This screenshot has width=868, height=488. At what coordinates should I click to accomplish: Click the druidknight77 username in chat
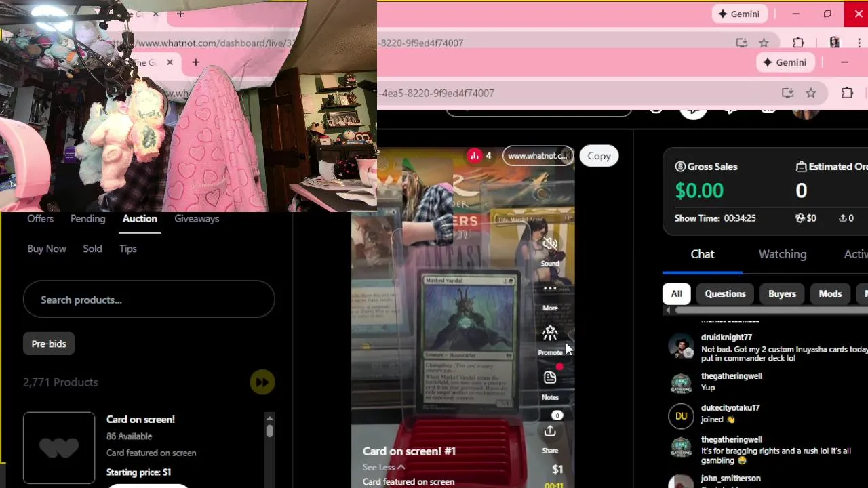click(726, 337)
